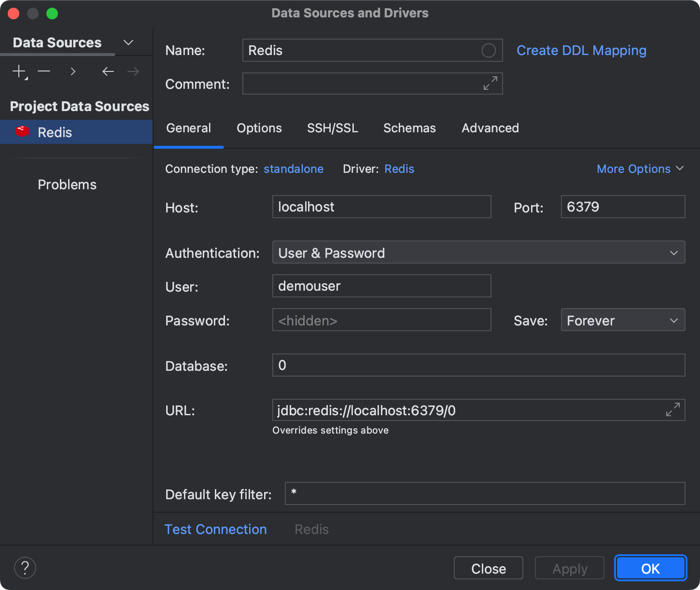Viewport: 700px width, 590px height.
Task: Expand More Options
Action: [x=640, y=169]
